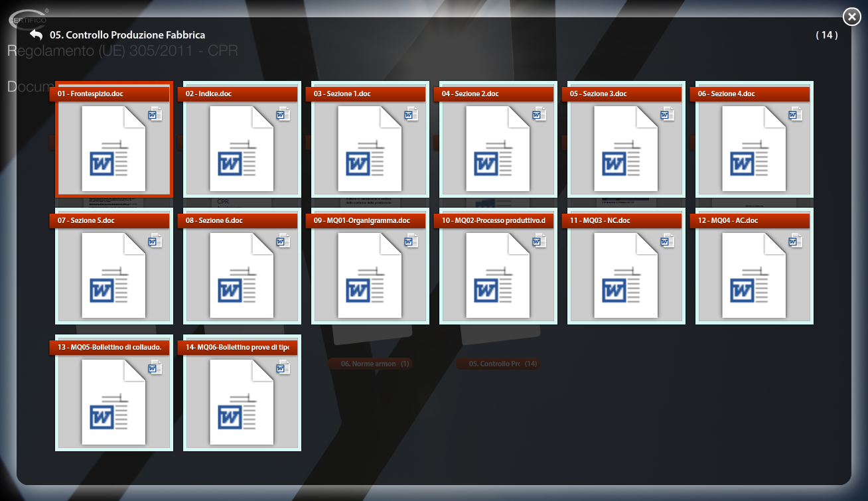Open the 02 - Indice.doc document
This screenshot has height=501, width=868.
click(x=242, y=149)
